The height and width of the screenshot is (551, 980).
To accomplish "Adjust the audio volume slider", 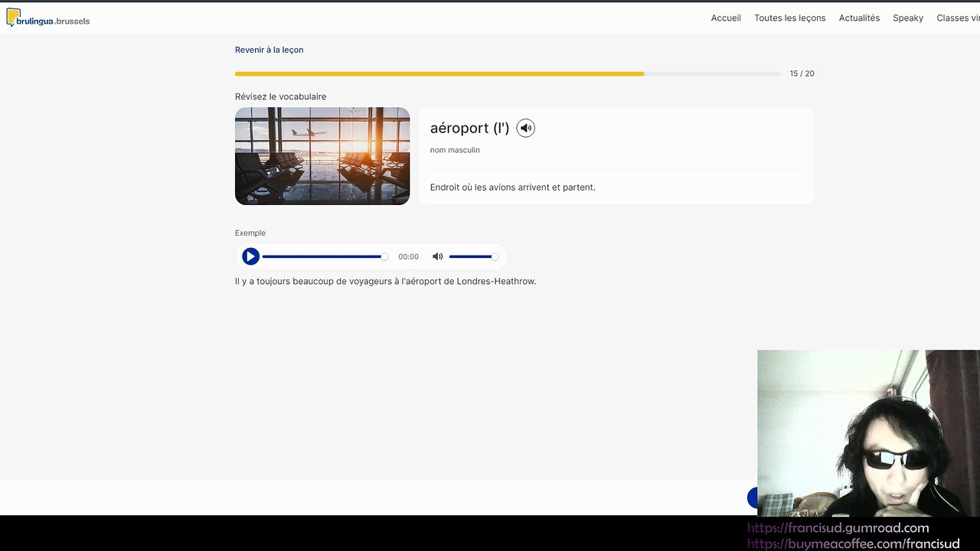I will pyautogui.click(x=473, y=256).
